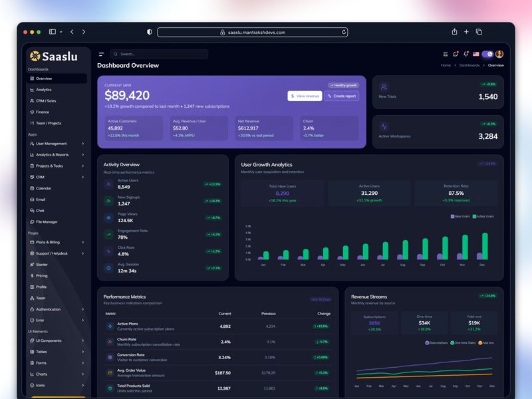Screen dimensions: 532x399
Task: Expand the Authentication chevron
Action: pyautogui.click(x=82, y=309)
